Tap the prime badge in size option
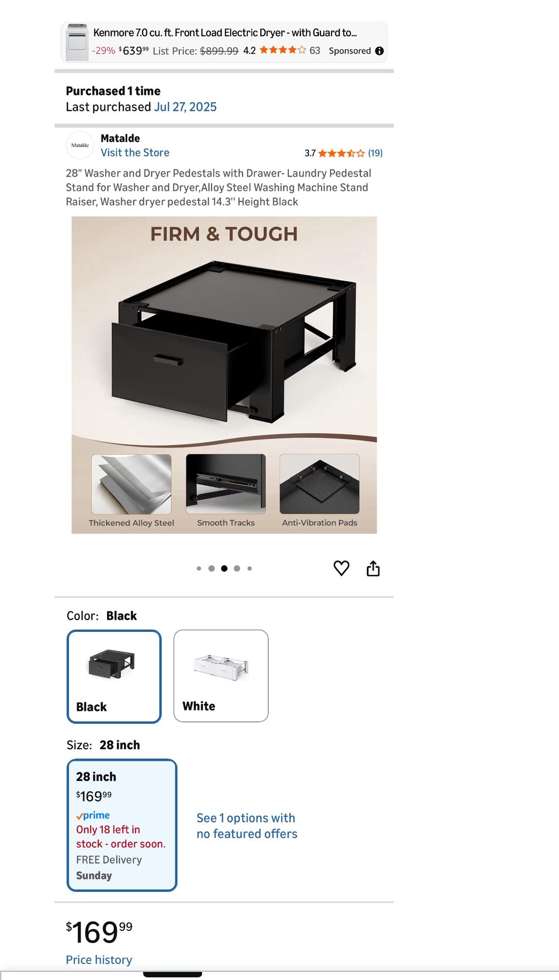This screenshot has height=980, width=559. [x=93, y=815]
